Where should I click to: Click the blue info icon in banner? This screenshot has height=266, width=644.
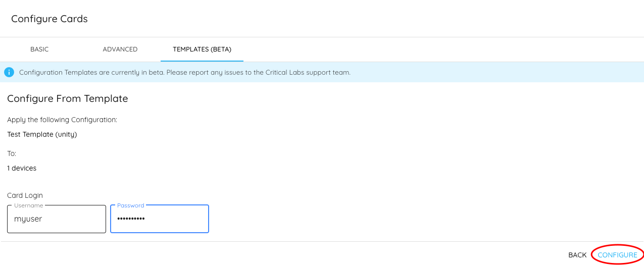(x=9, y=72)
